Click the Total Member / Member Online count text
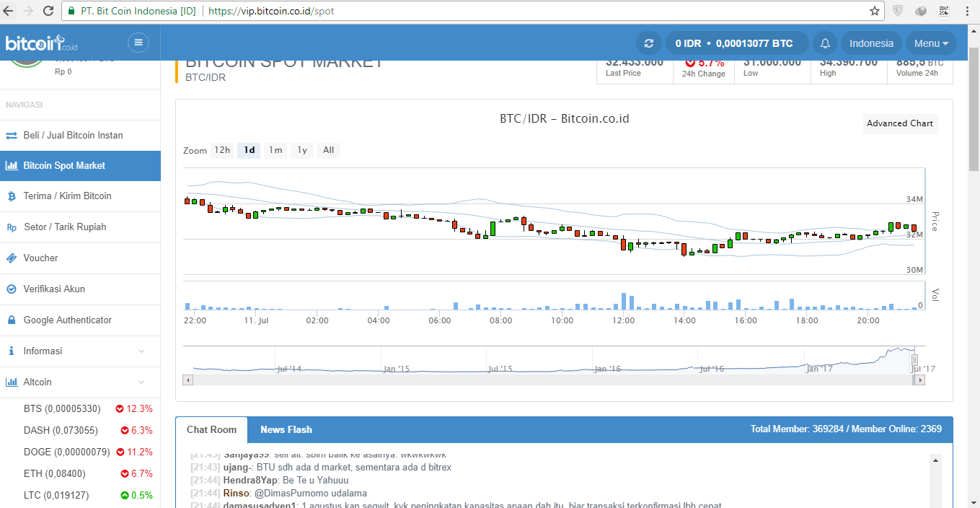980x508 pixels. coord(846,429)
